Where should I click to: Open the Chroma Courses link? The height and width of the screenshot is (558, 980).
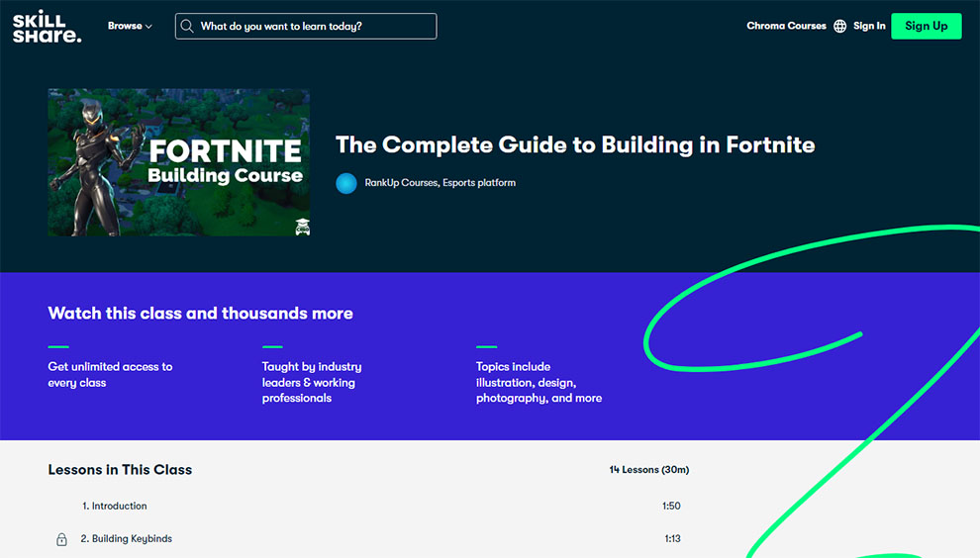(786, 27)
